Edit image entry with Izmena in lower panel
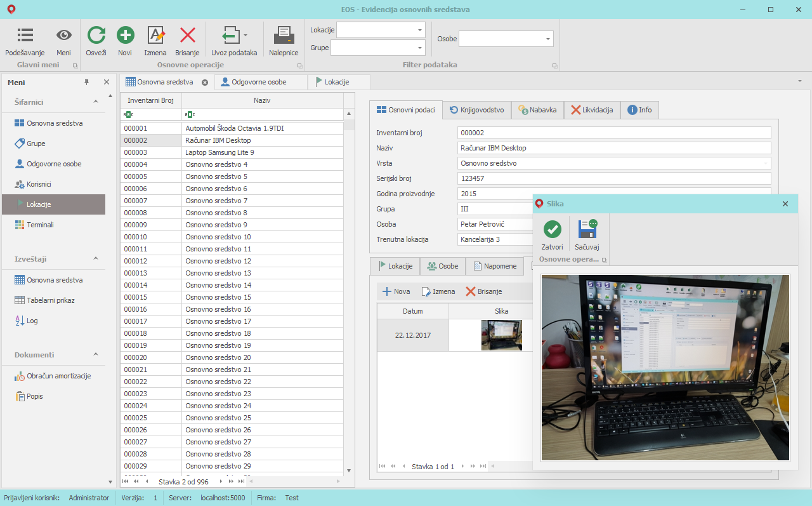 point(438,291)
